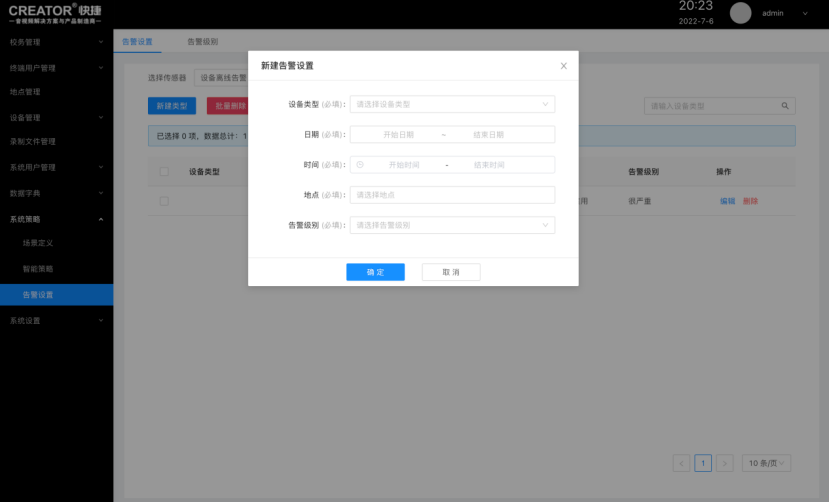Check the first table row checkbox
The image size is (829, 502).
pyautogui.click(x=164, y=201)
